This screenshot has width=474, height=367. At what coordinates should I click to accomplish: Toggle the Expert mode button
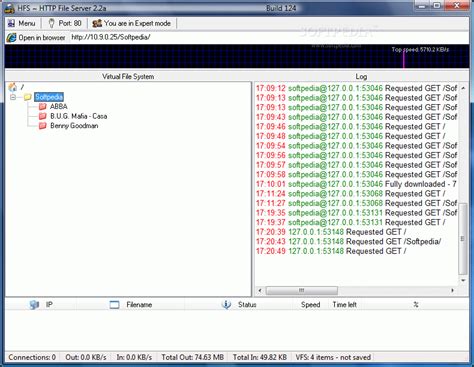point(132,23)
